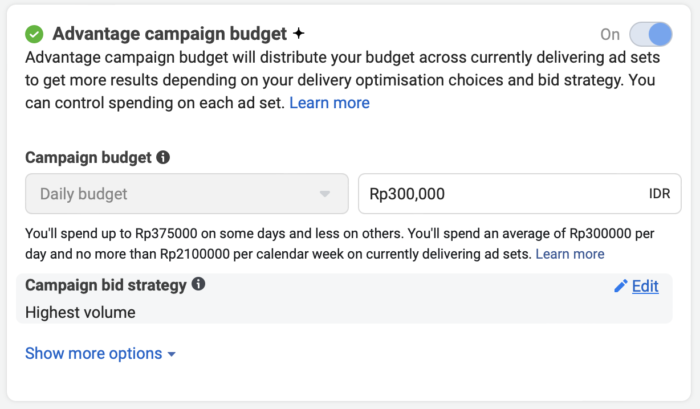Click the green checkmark status icon

click(x=34, y=34)
